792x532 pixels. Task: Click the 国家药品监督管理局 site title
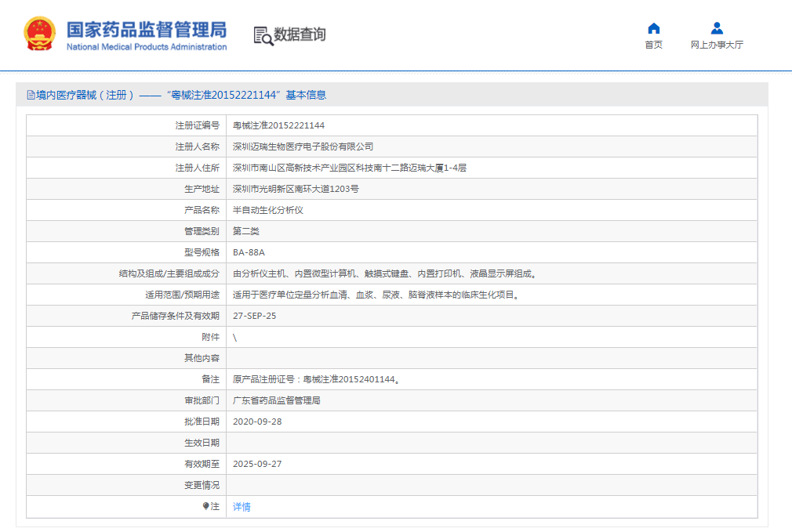pos(147,29)
